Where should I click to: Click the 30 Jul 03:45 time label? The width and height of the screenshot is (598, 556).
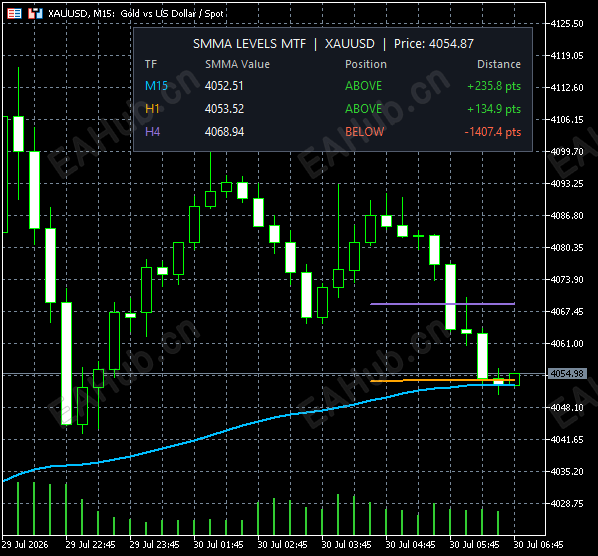coord(347,545)
